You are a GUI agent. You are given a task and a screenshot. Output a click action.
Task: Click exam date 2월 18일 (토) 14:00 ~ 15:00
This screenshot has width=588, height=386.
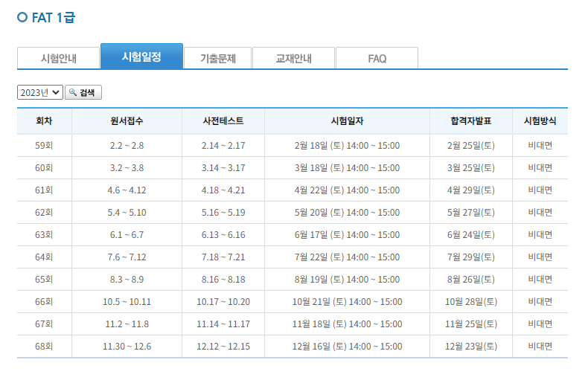point(347,146)
